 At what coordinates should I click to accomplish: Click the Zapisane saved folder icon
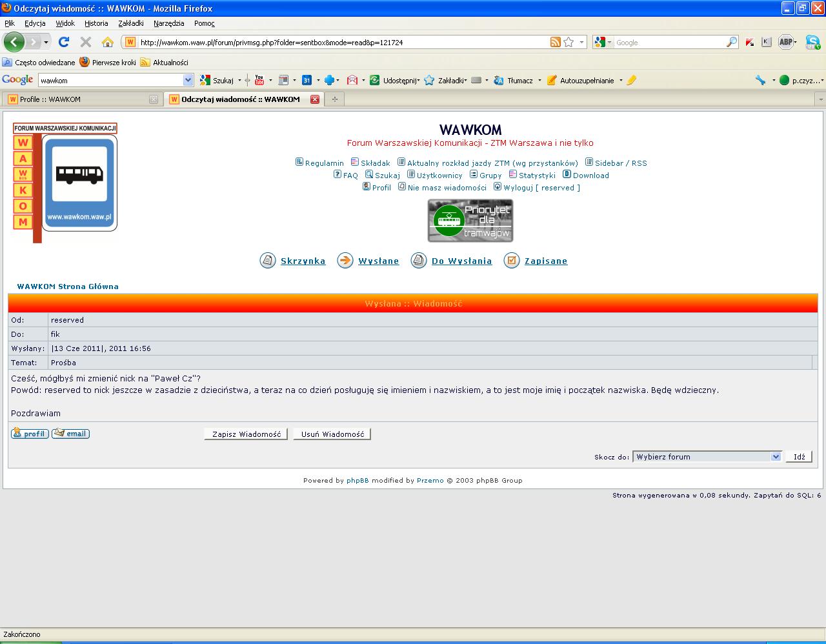pos(512,261)
